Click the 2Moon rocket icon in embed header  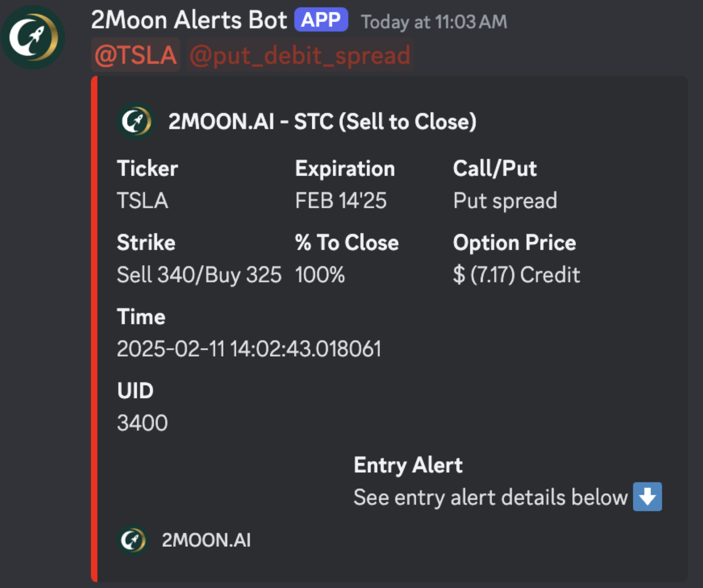(x=136, y=121)
